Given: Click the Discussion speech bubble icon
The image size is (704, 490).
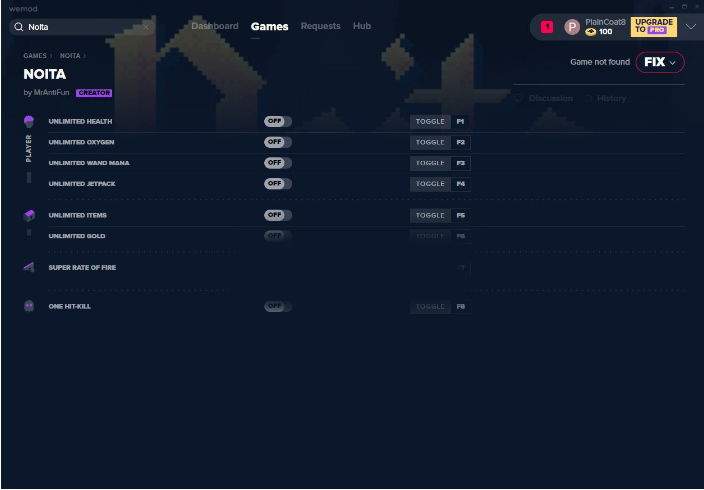Looking at the screenshot, I should coord(519,98).
